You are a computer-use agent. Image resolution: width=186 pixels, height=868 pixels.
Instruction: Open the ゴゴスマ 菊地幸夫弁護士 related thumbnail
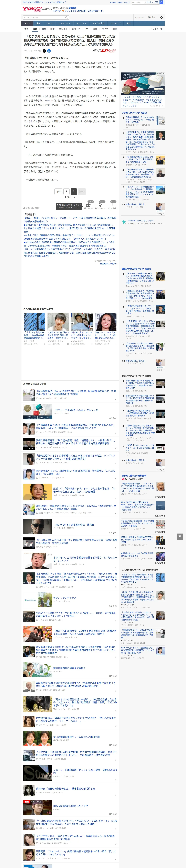[x=34, y=321]
